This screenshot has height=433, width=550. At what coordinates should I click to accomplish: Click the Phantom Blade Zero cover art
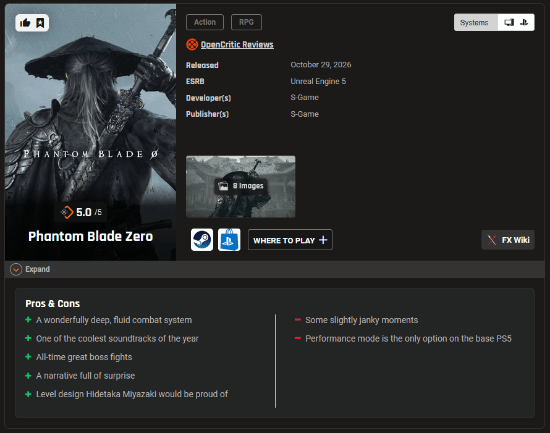pyautogui.click(x=90, y=132)
